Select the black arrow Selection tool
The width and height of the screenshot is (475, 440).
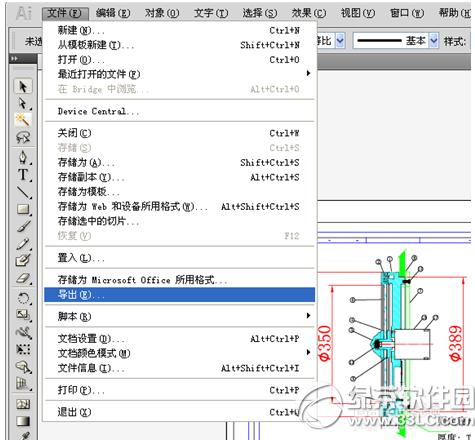23,86
